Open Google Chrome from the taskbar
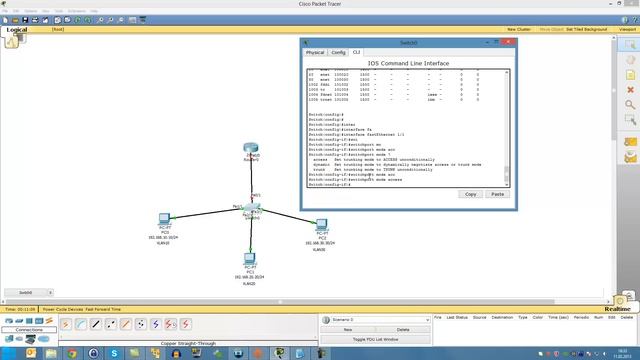 [x=72, y=353]
